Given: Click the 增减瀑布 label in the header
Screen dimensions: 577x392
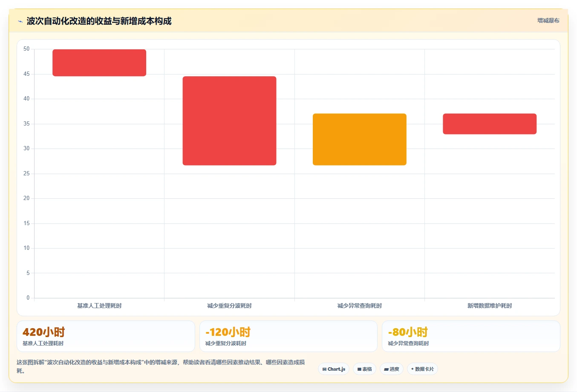Looking at the screenshot, I should [548, 20].
